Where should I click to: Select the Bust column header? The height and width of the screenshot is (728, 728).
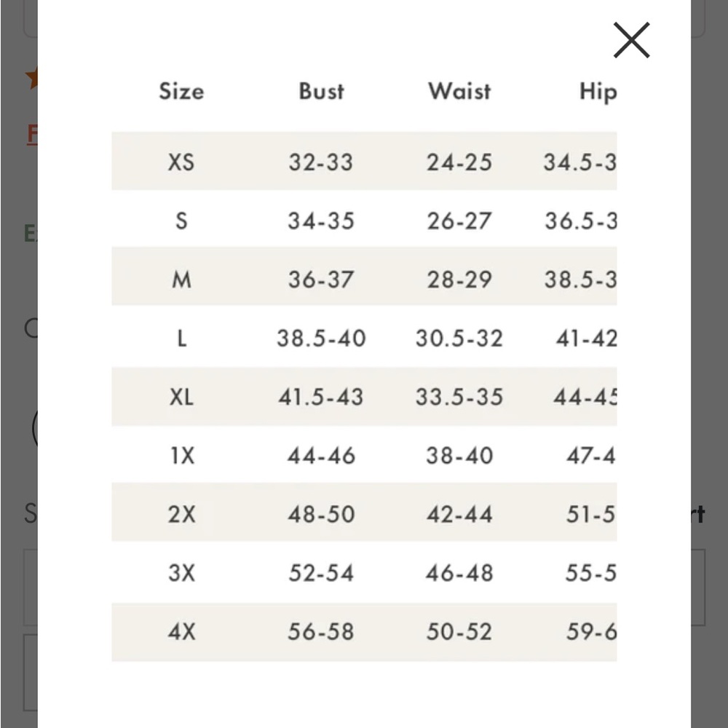321,91
